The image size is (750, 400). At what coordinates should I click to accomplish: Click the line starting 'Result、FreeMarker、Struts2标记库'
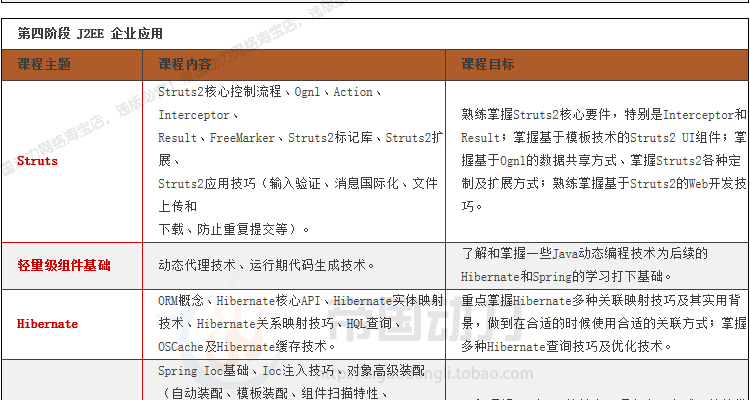point(301,138)
